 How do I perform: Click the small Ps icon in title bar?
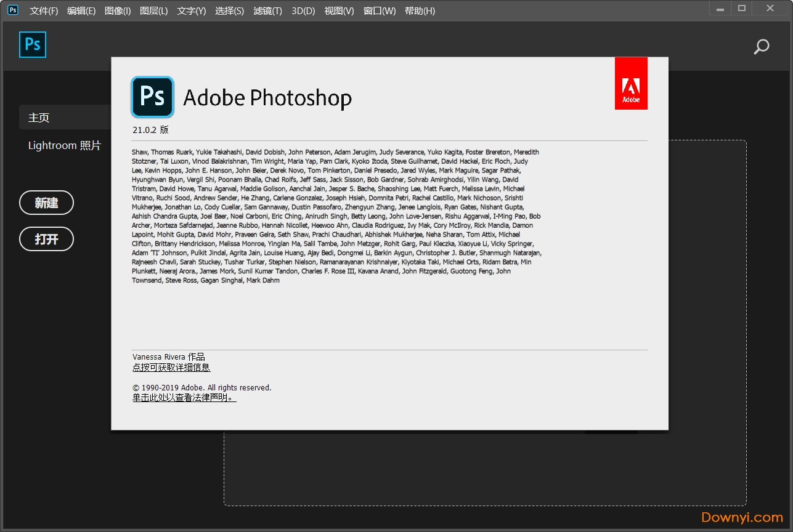pos(13,10)
